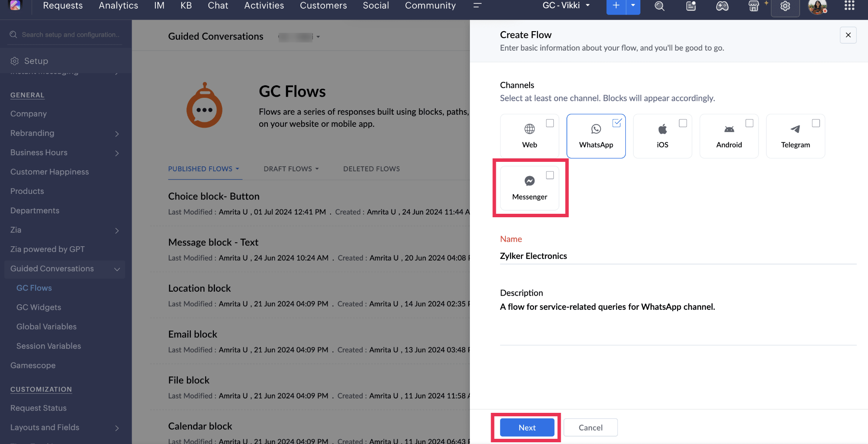Enable the Web channel checkbox

(550, 123)
